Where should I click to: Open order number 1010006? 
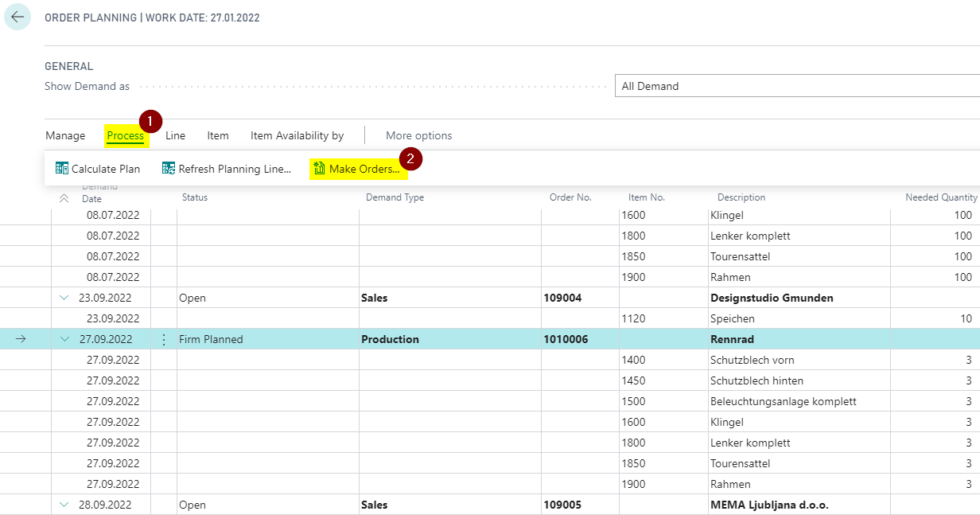566,339
